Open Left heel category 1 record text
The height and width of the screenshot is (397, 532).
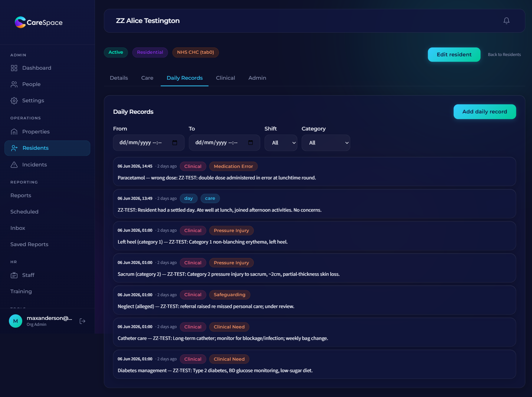tap(203, 242)
